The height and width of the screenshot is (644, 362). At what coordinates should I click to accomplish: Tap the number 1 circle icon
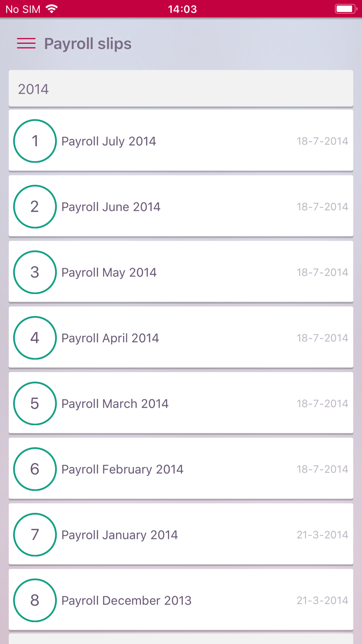[x=35, y=141]
